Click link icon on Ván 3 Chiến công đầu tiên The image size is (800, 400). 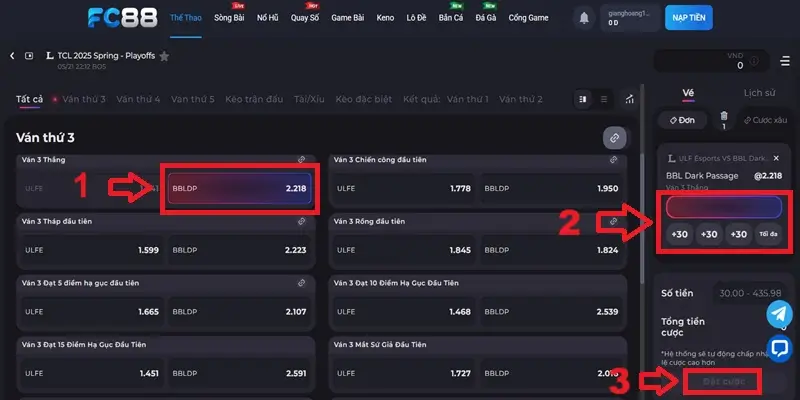coord(613,160)
